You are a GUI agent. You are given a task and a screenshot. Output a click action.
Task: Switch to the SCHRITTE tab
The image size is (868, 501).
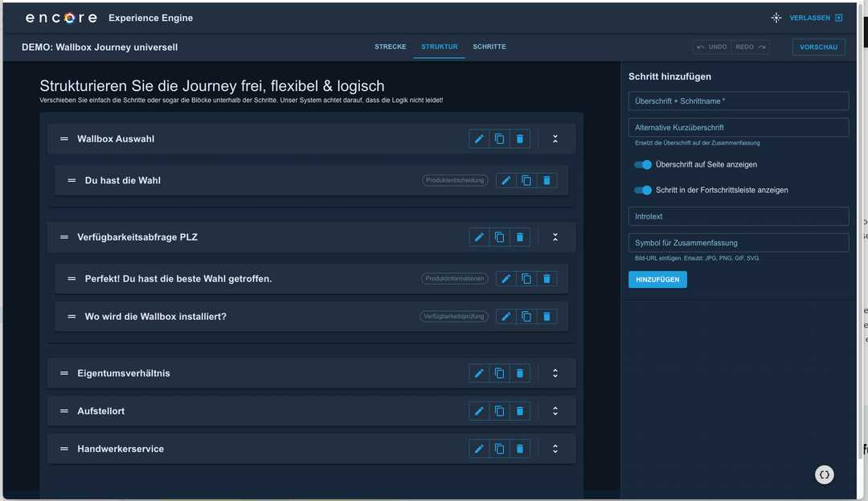pyautogui.click(x=489, y=47)
